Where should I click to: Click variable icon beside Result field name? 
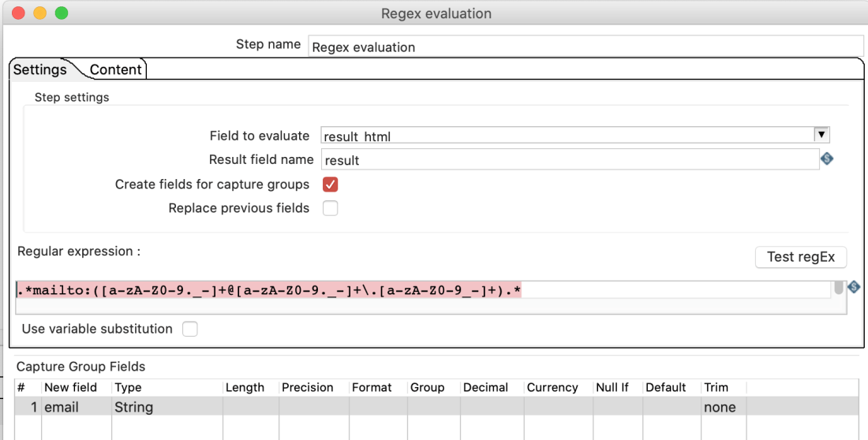coord(826,158)
